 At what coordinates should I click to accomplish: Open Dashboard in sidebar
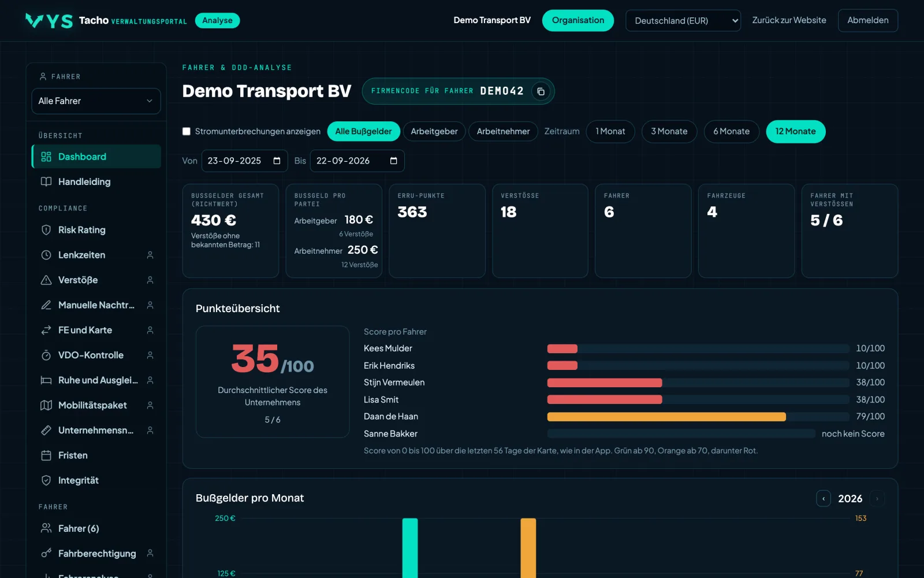pyautogui.click(x=96, y=157)
